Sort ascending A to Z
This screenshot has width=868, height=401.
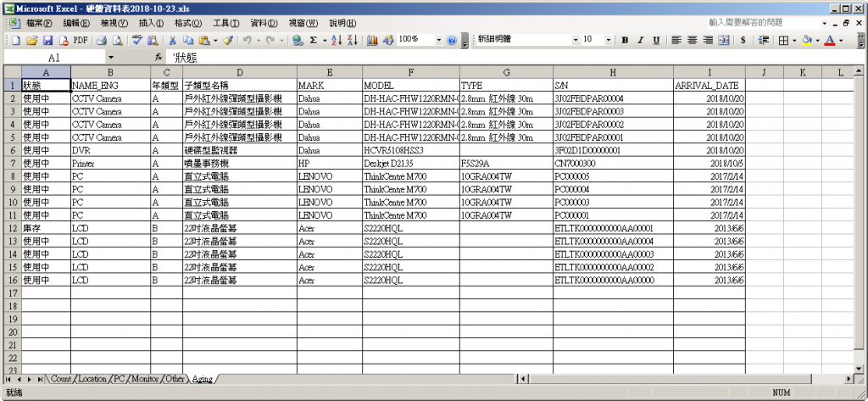pyautogui.click(x=337, y=41)
